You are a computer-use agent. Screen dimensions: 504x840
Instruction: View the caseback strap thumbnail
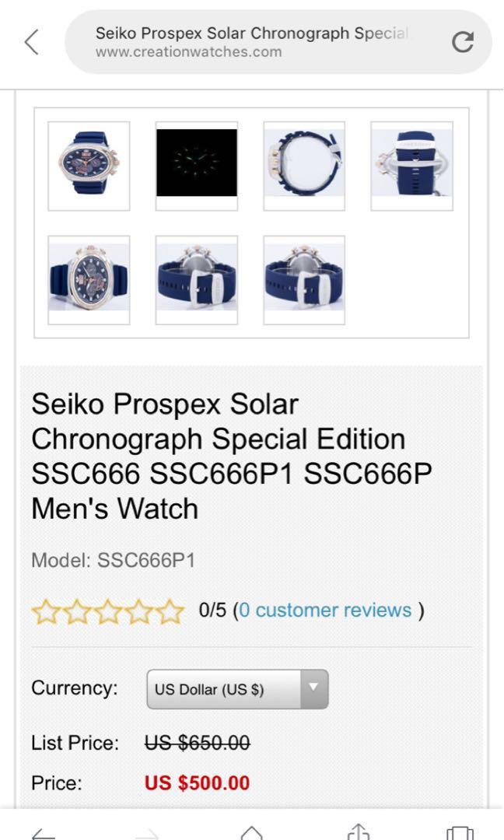(x=411, y=166)
